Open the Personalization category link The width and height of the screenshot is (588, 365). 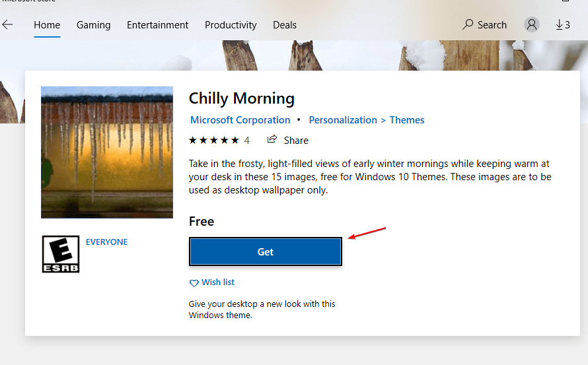[343, 120]
